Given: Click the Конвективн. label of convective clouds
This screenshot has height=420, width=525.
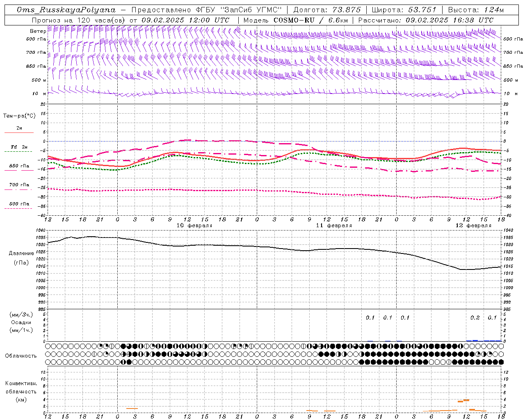Looking at the screenshot, I should pos(21,383).
